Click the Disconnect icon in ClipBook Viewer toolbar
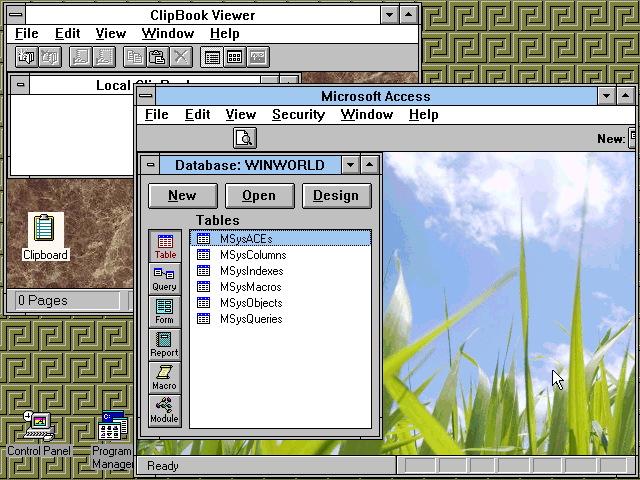This screenshot has height=480, width=640. pyautogui.click(x=50, y=57)
